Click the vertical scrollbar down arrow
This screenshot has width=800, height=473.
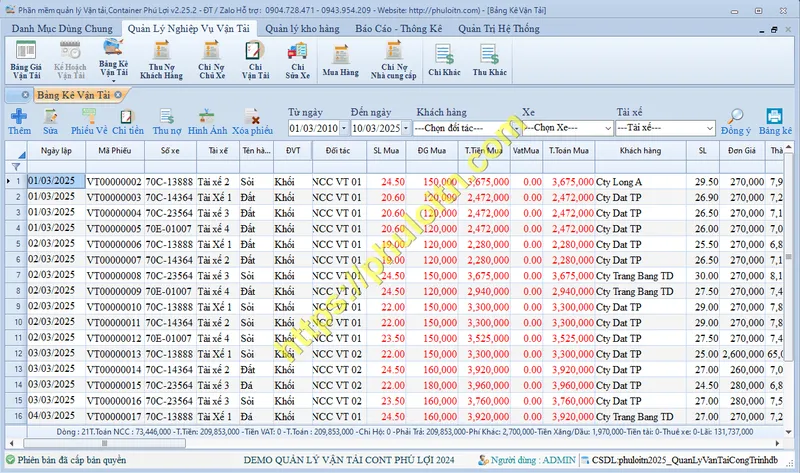point(789,432)
